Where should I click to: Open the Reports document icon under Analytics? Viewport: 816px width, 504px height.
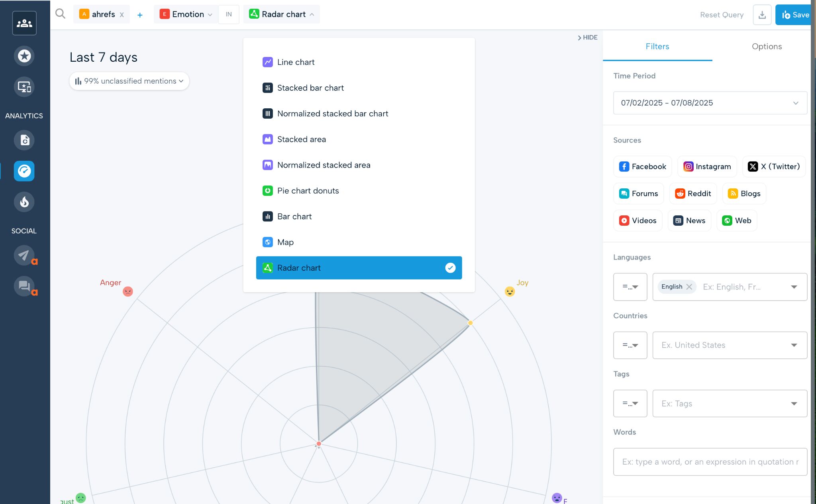tap(24, 140)
